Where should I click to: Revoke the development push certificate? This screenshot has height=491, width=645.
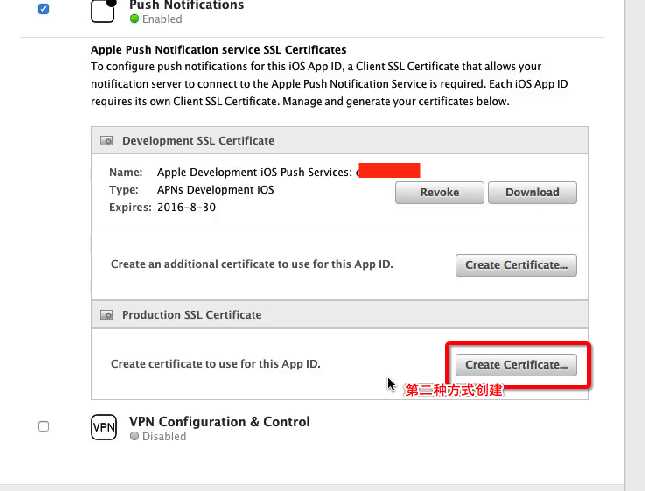439,192
